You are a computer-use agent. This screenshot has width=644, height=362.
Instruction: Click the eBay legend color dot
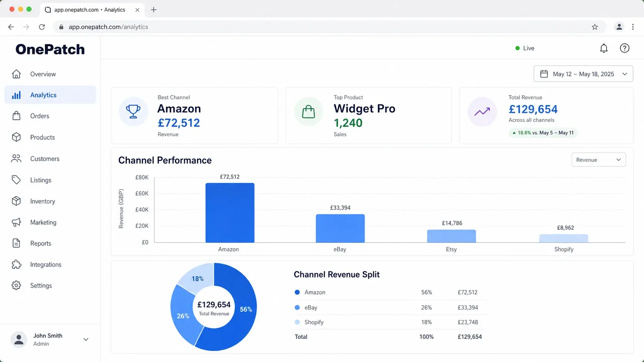297,307
